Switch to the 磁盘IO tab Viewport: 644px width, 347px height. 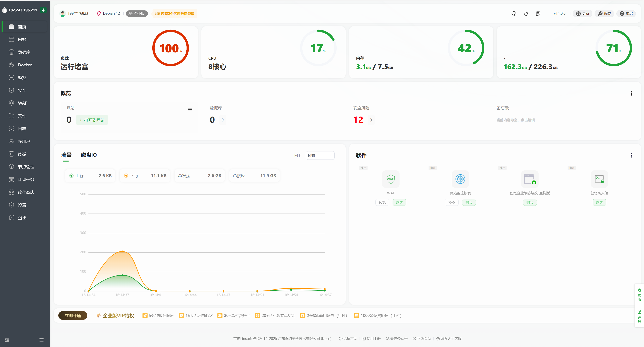point(88,155)
